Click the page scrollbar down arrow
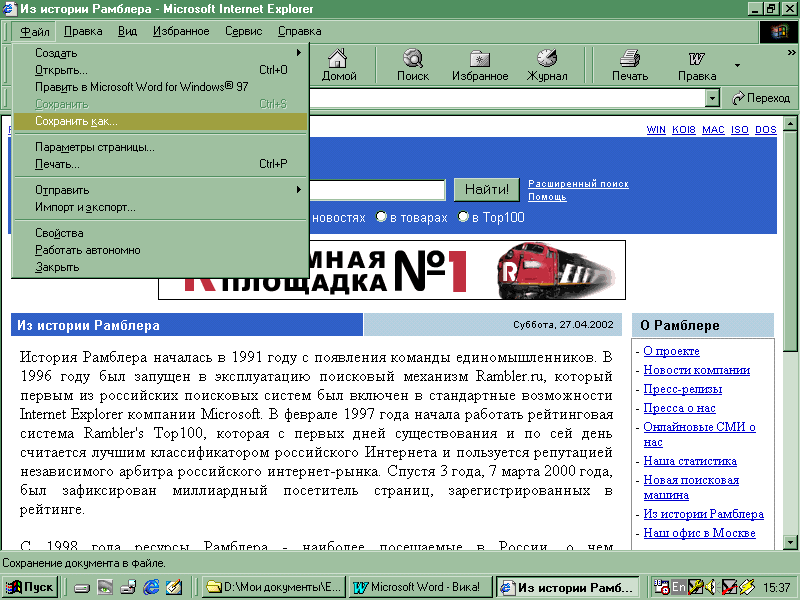Image resolution: width=800 pixels, height=600 pixels. [790, 542]
